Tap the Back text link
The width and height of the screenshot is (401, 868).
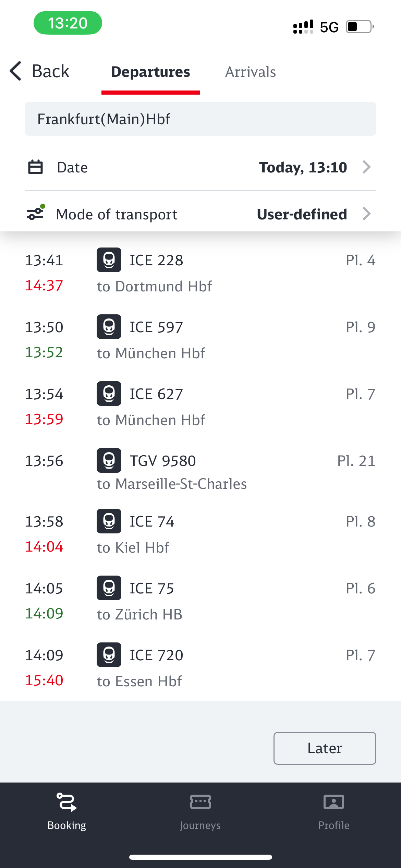click(50, 71)
